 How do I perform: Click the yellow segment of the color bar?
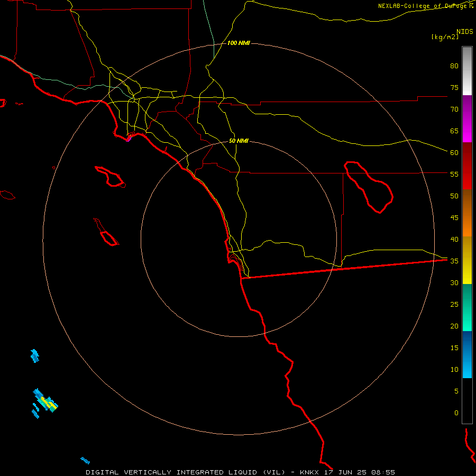[467, 260]
